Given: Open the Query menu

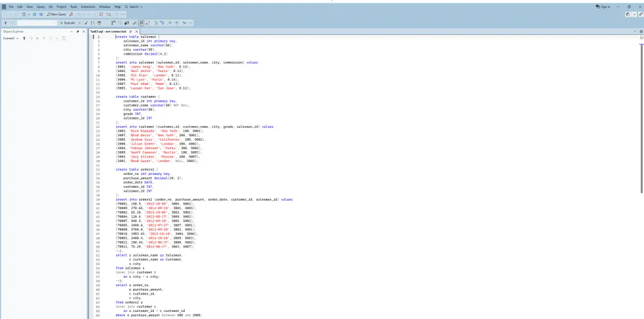Looking at the screenshot, I should [41, 7].
